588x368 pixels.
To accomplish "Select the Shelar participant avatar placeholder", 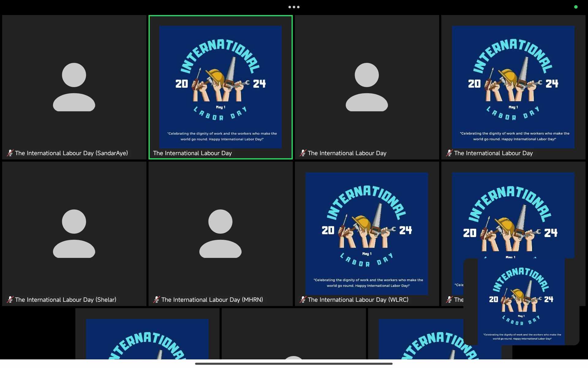I will tap(74, 234).
